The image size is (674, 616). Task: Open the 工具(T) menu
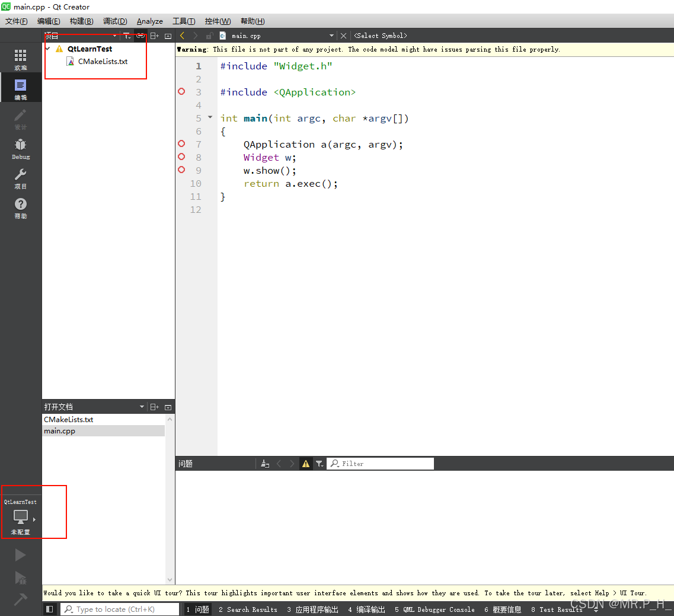[x=184, y=21]
